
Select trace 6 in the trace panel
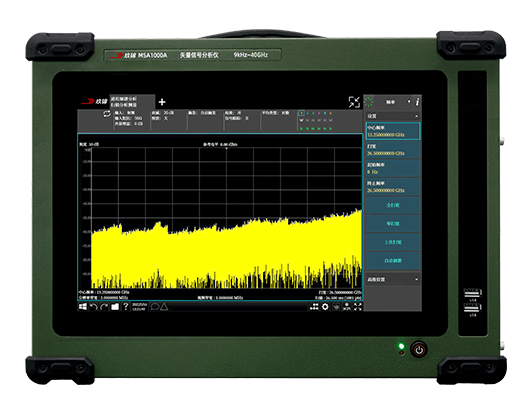[330, 113]
